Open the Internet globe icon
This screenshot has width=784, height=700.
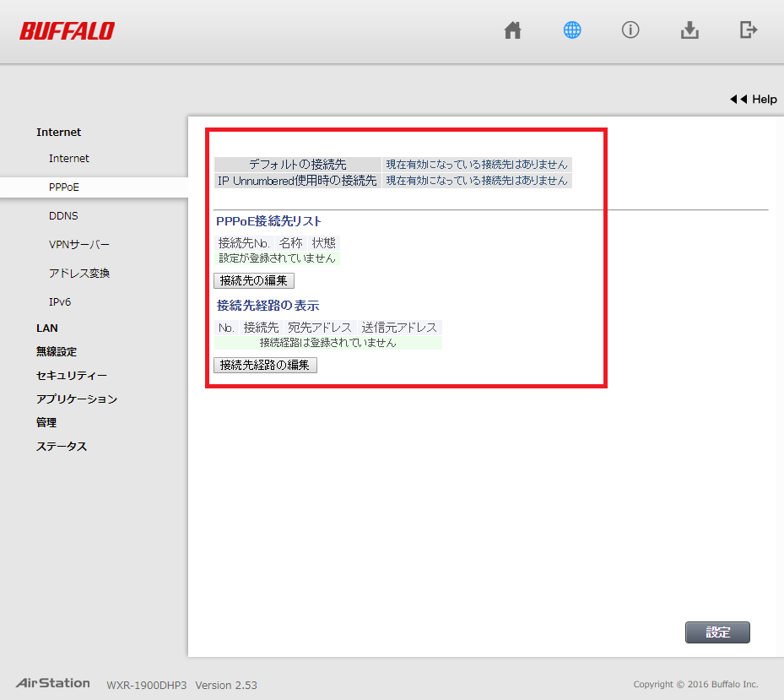tap(572, 30)
